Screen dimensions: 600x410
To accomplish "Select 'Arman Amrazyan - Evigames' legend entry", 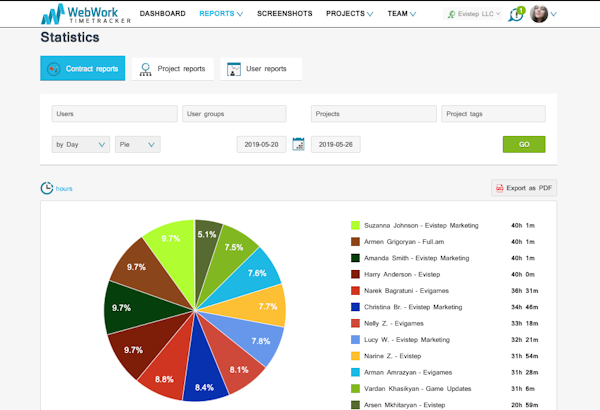I will pyautogui.click(x=408, y=372).
